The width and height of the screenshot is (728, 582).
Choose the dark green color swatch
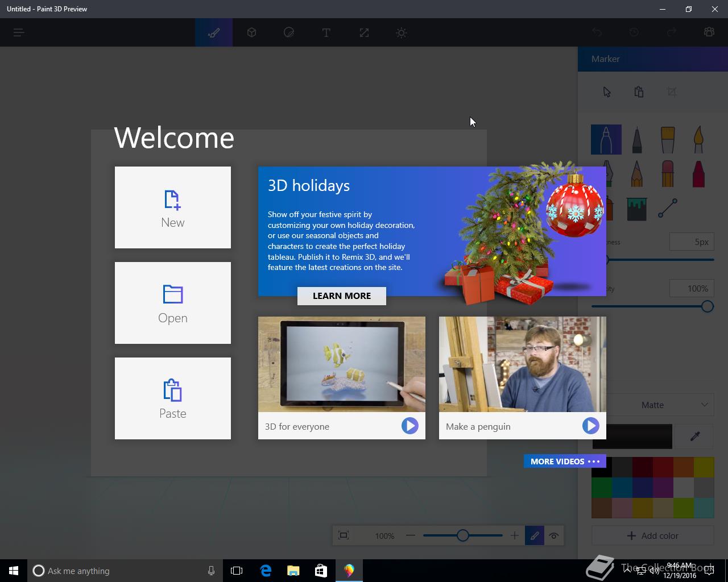click(601, 488)
